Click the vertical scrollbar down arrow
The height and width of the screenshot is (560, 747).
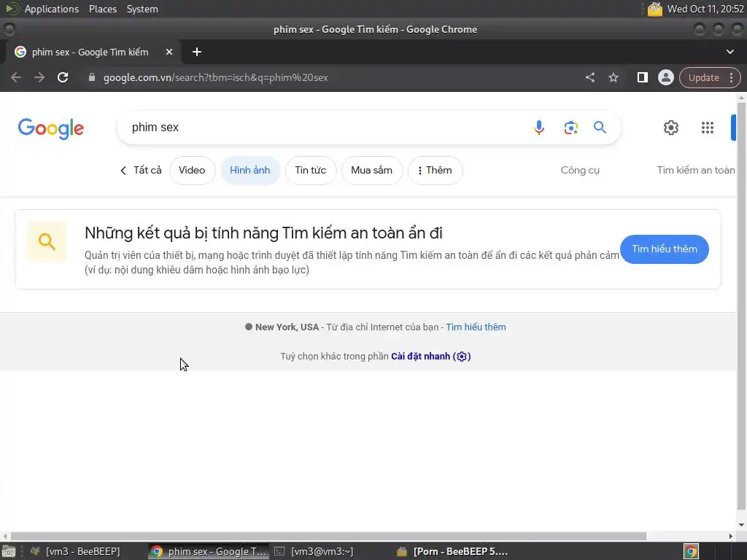click(x=741, y=525)
